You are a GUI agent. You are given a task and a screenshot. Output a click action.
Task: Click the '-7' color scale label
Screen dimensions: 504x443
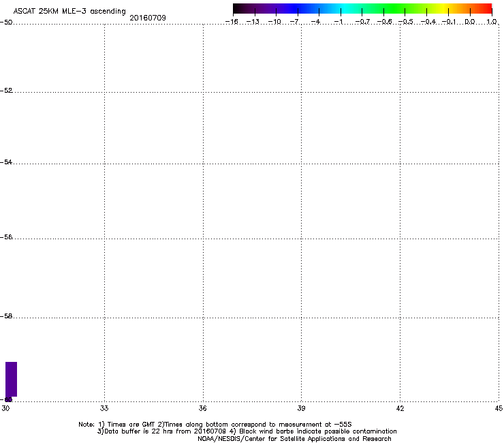tap(294, 22)
